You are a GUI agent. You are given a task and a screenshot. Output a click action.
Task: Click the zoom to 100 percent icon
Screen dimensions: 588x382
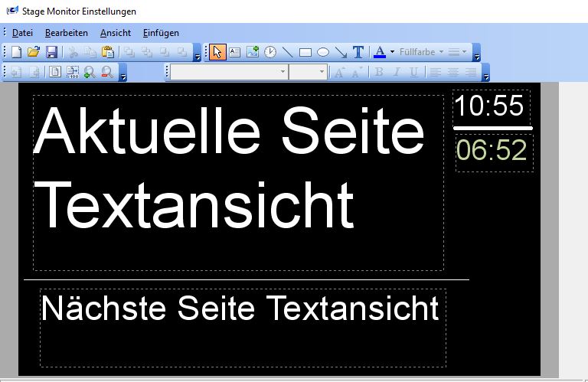tap(73, 72)
